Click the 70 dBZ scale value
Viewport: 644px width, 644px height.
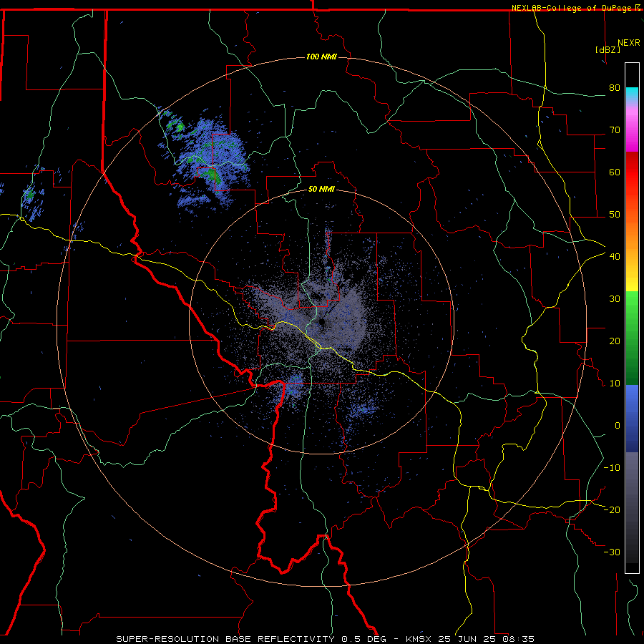[x=615, y=130]
